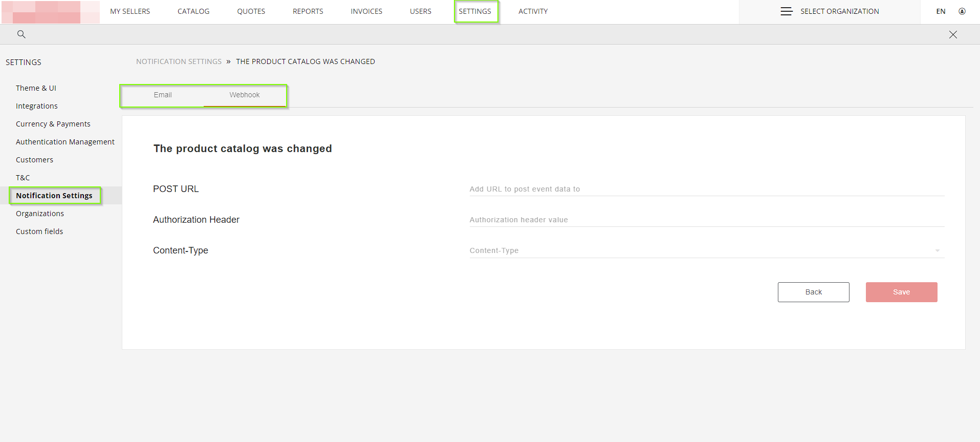Focus the Authorization header value field
The width and height of the screenshot is (980, 442).
coord(707,220)
